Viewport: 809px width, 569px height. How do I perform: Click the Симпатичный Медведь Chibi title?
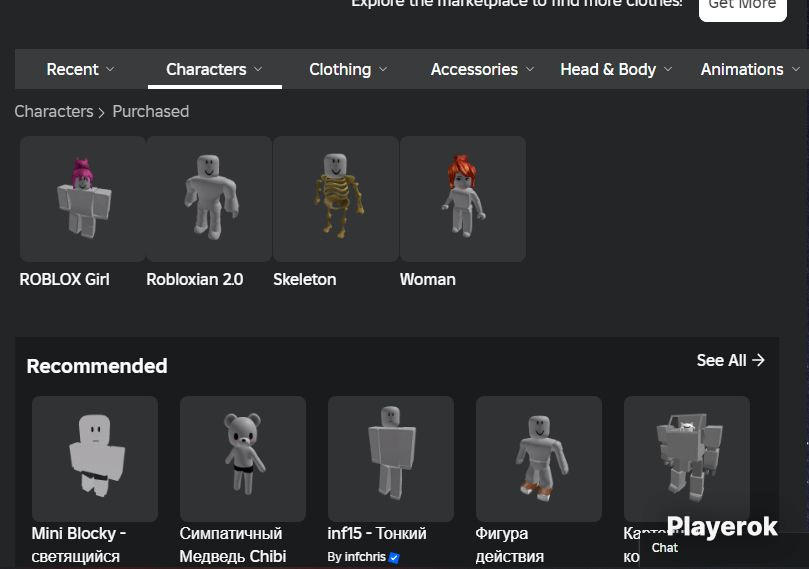(233, 545)
